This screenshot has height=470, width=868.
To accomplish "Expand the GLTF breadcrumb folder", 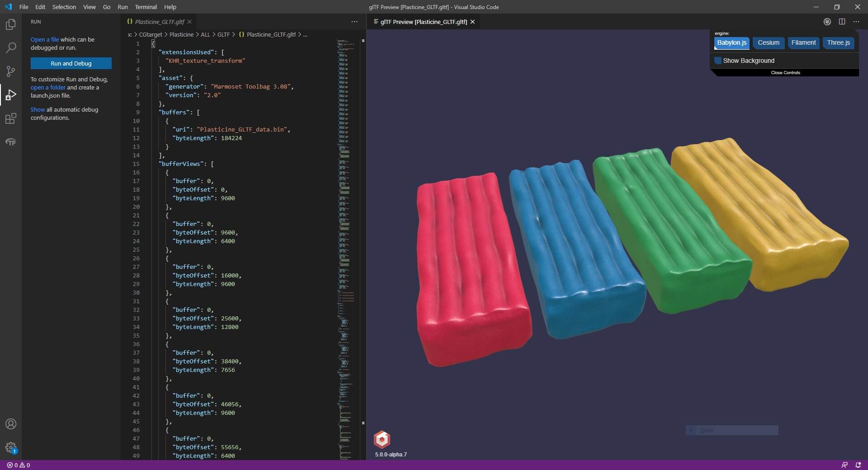I will [223, 34].
